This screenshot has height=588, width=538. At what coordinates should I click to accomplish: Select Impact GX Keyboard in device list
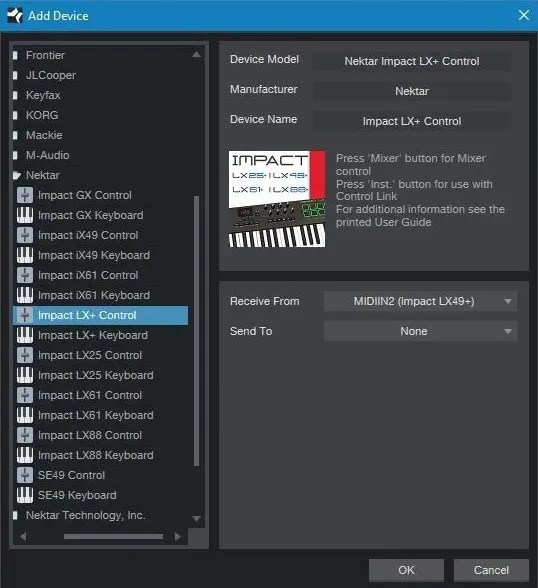click(x=91, y=215)
